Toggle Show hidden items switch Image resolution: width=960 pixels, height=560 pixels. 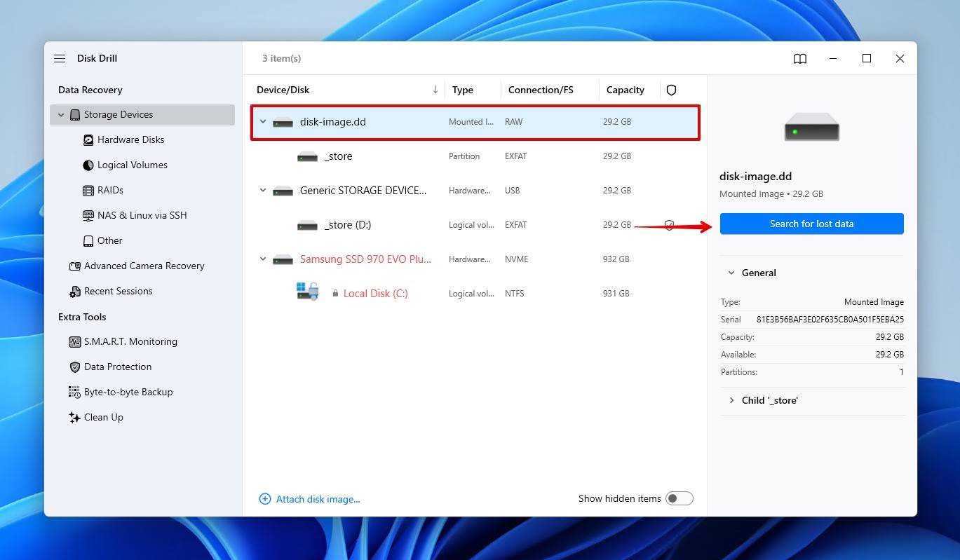680,498
